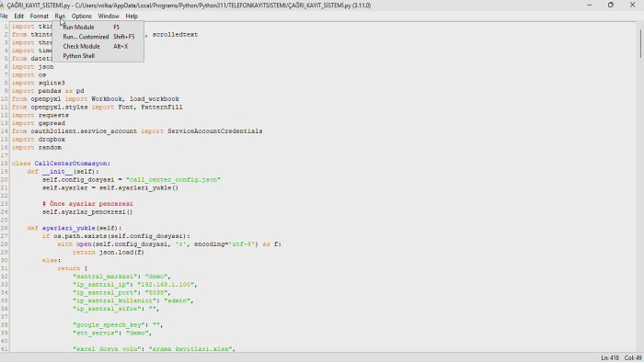This screenshot has width=644, height=362.
Task: Click the 'scrolledtext' import on line 2
Action: coord(175,34)
